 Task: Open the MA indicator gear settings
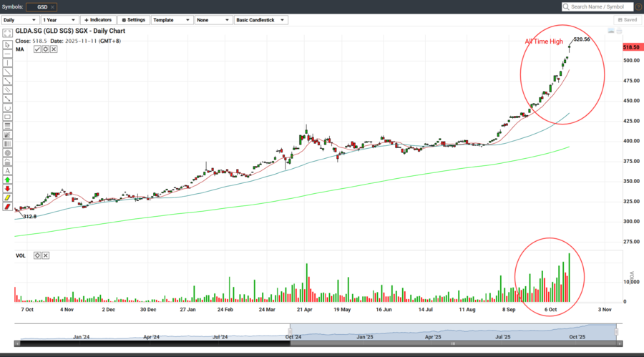(45, 49)
